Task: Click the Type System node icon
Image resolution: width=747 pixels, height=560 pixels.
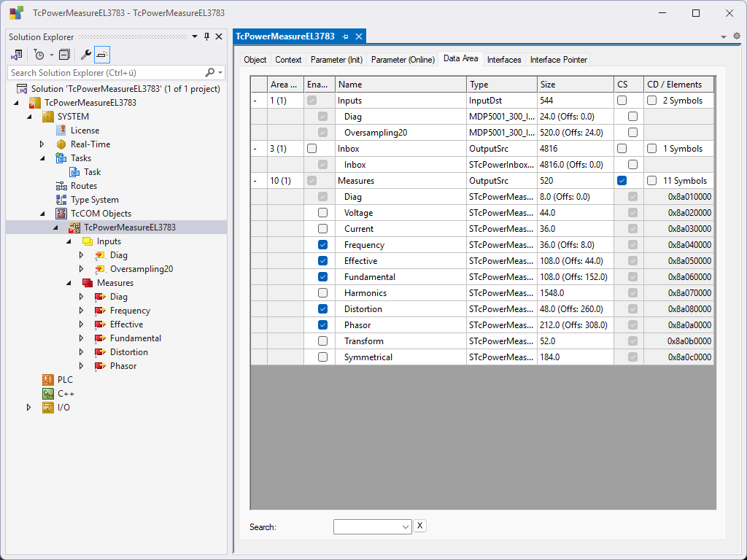Action: click(61, 200)
